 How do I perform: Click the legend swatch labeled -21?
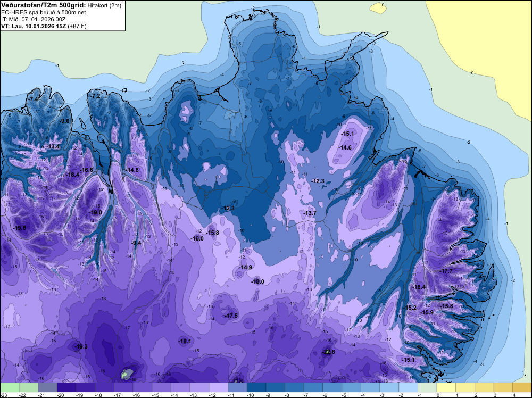click(x=47, y=387)
